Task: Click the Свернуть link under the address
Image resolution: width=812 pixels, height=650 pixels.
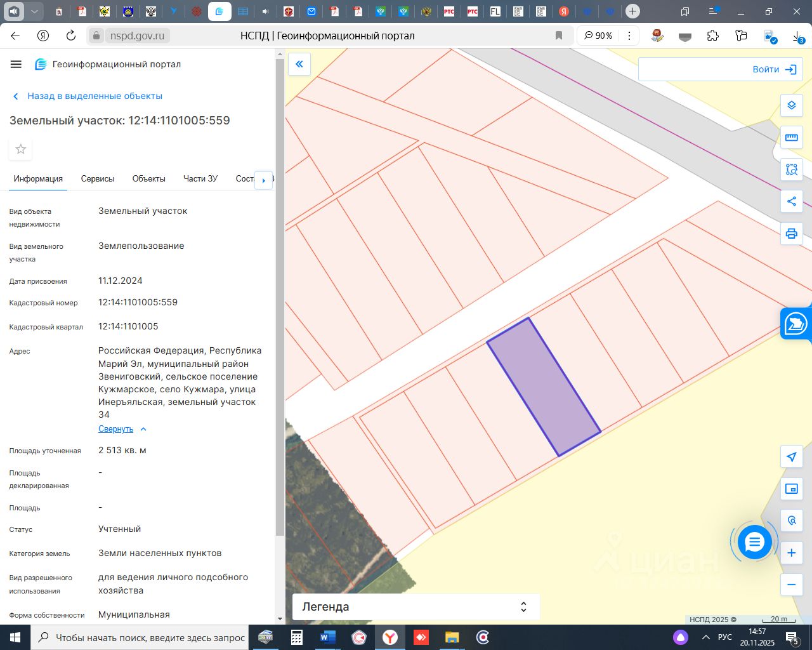Action: [115, 429]
